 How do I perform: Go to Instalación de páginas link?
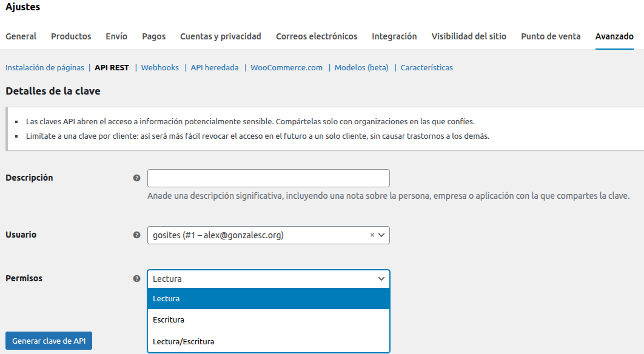45,68
